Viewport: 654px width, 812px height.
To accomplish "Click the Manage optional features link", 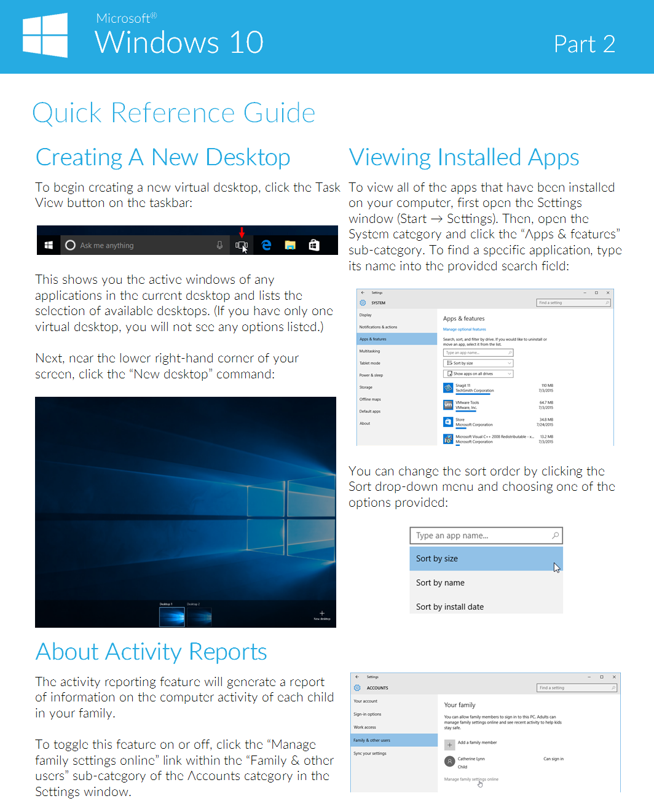I will pyautogui.click(x=464, y=329).
